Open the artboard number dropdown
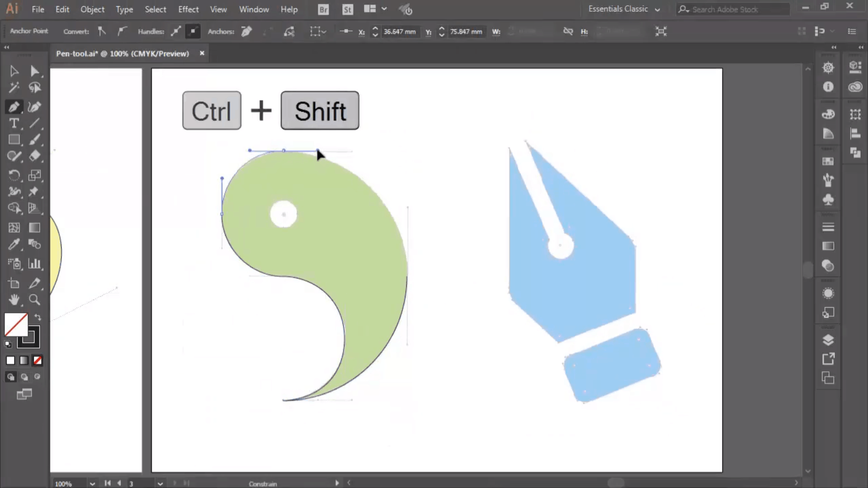This screenshot has height=488, width=868. click(x=160, y=483)
